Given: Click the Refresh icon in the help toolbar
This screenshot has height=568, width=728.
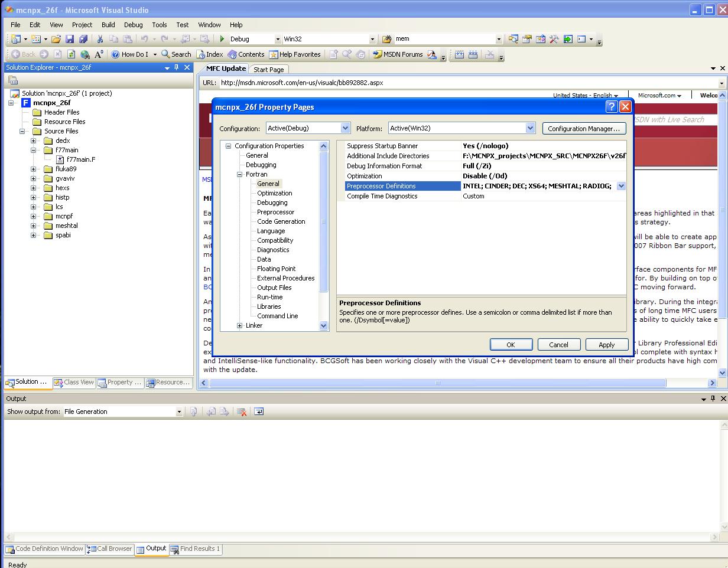Looking at the screenshot, I should [71, 54].
